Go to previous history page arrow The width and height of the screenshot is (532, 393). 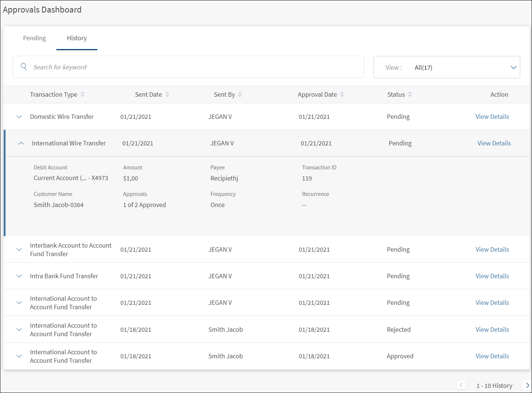click(461, 385)
